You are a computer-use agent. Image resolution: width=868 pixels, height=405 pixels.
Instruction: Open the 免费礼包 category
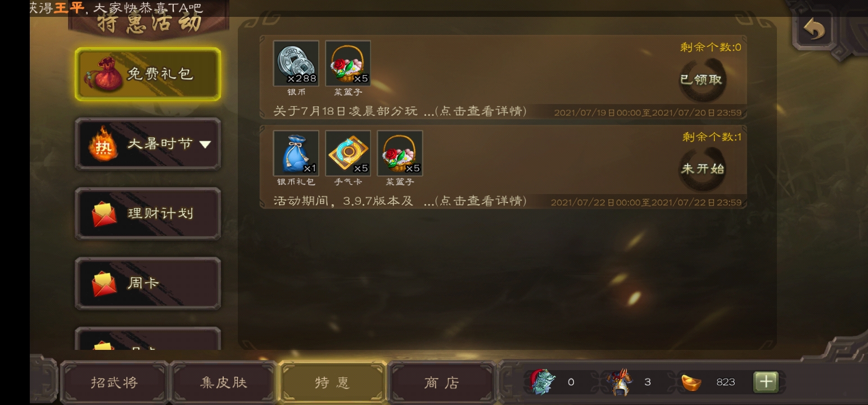tap(148, 74)
